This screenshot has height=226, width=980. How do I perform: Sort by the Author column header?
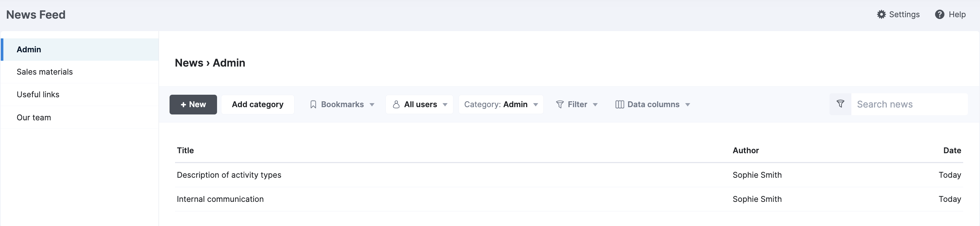coord(746,151)
